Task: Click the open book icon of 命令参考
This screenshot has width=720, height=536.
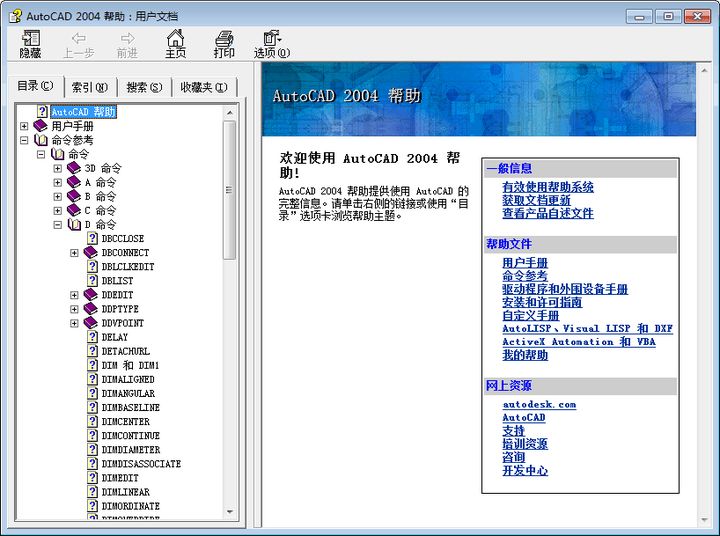Action: 41,140
